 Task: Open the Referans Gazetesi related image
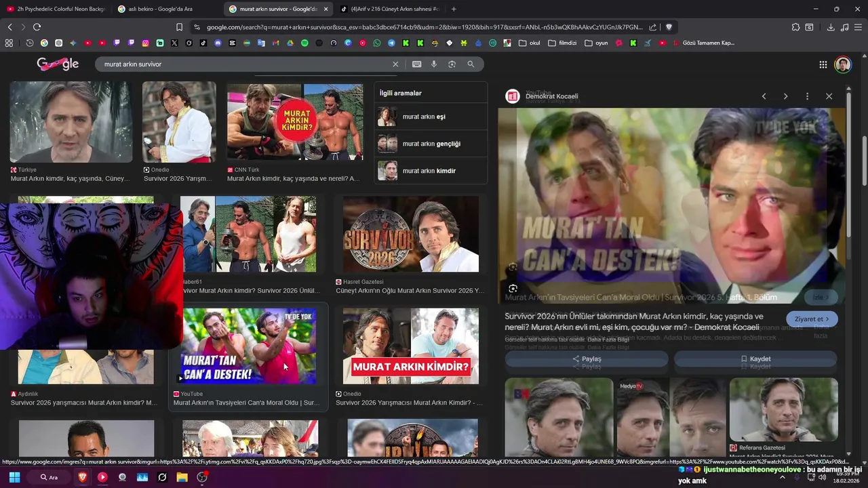(x=783, y=410)
